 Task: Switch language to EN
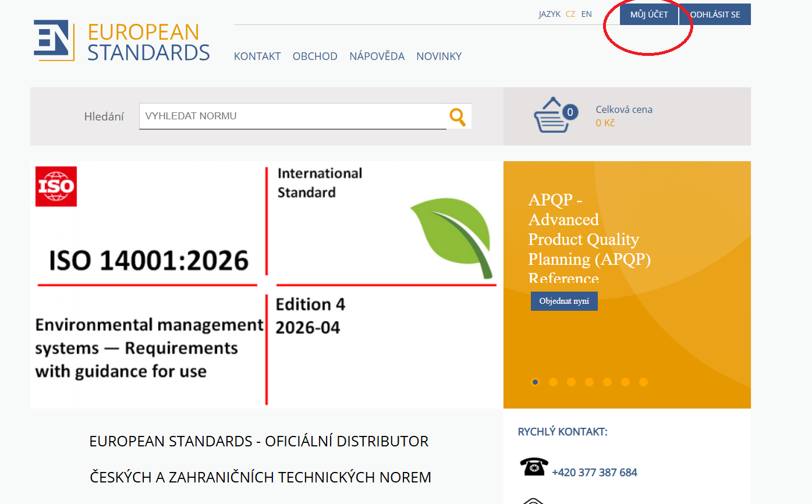click(x=586, y=14)
